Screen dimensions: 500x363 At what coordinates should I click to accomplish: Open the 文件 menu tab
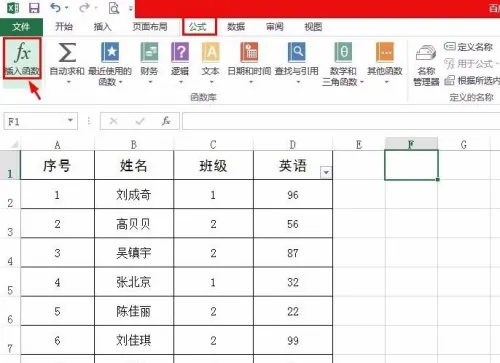[21, 27]
